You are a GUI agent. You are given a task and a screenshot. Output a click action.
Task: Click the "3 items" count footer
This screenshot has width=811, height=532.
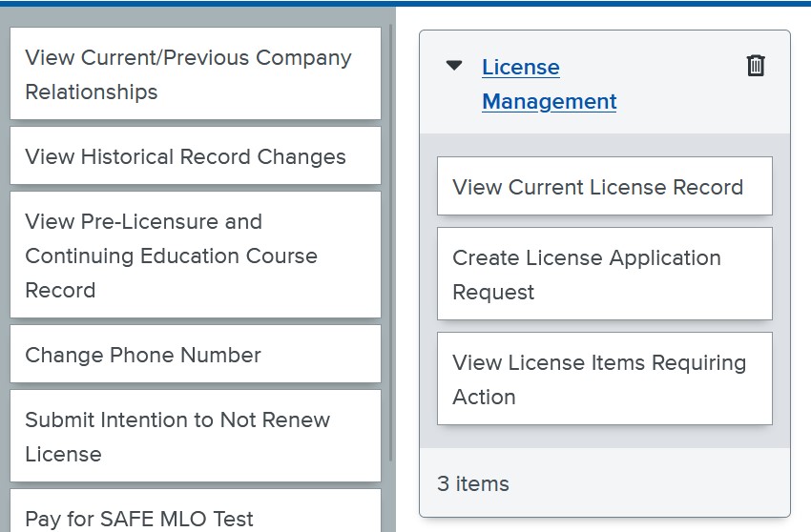(472, 483)
